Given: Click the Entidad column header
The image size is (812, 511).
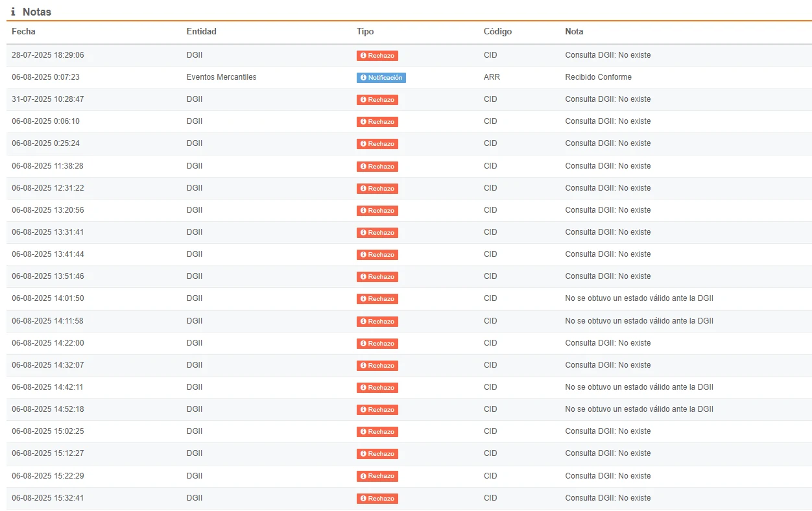Looking at the screenshot, I should 202,31.
